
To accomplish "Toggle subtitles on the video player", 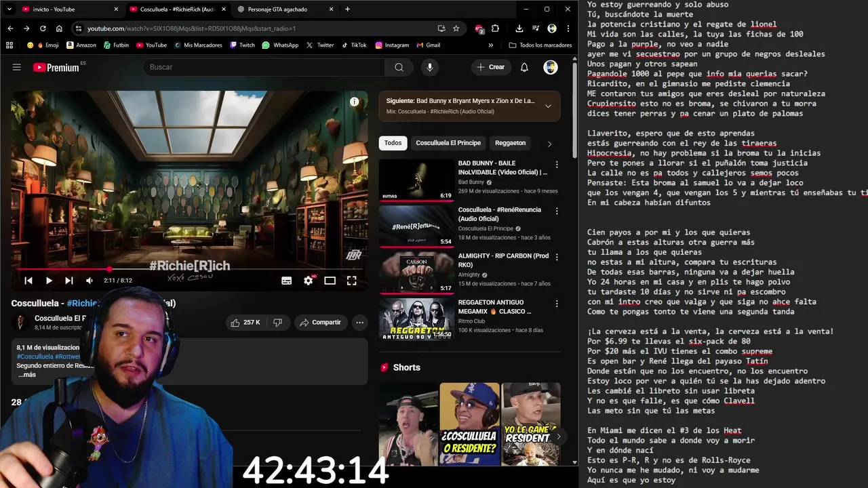I will click(x=287, y=281).
